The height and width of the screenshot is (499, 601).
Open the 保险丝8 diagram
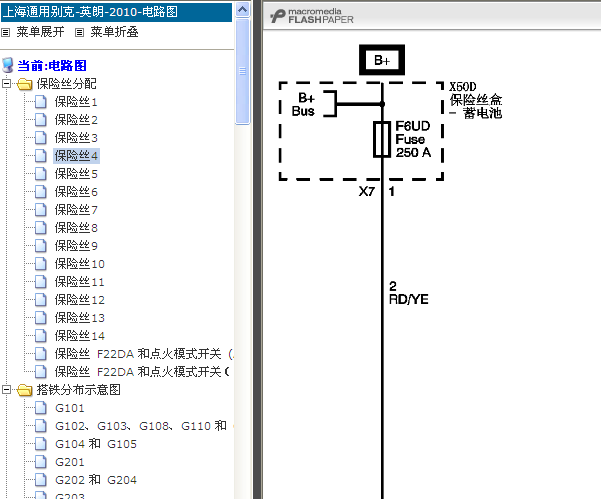(76, 228)
